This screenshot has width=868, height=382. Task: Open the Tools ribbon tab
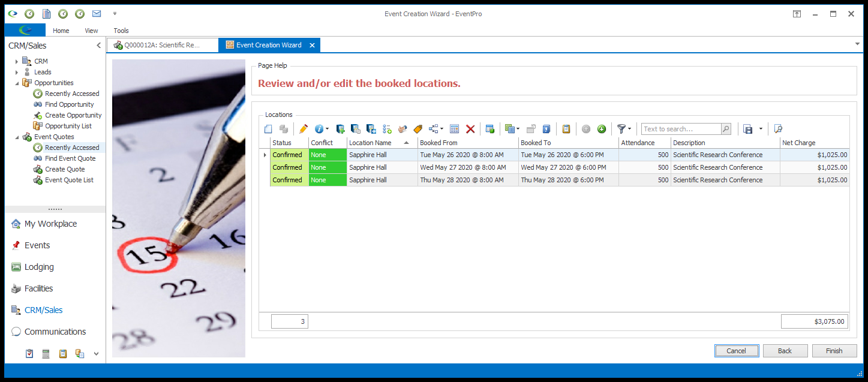[x=121, y=31]
